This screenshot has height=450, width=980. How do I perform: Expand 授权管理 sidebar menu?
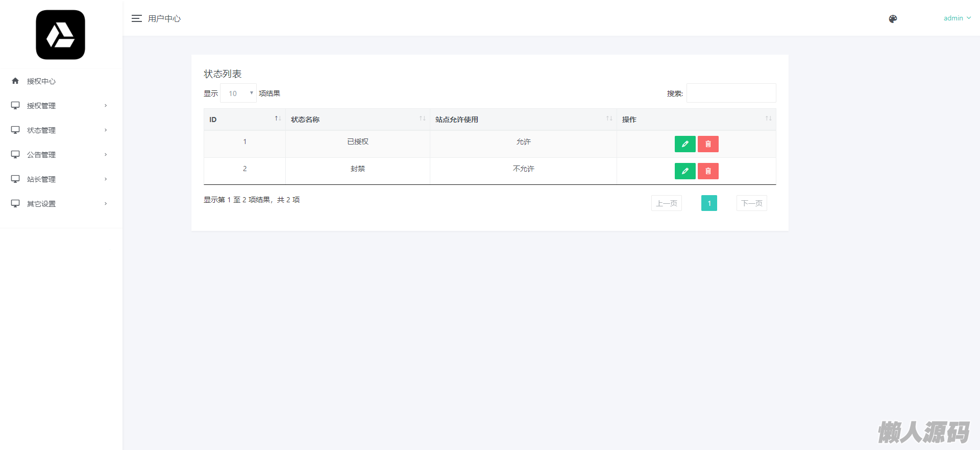59,106
